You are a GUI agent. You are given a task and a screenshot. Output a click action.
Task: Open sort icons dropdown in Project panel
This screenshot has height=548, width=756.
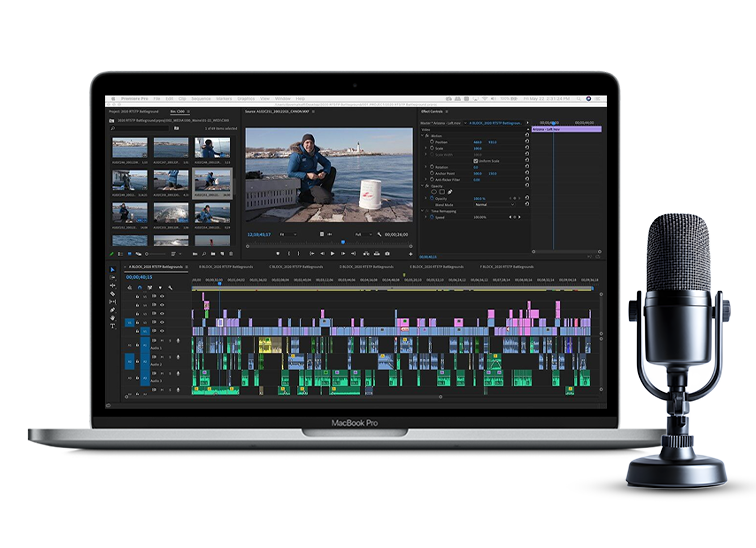pyautogui.click(x=176, y=254)
